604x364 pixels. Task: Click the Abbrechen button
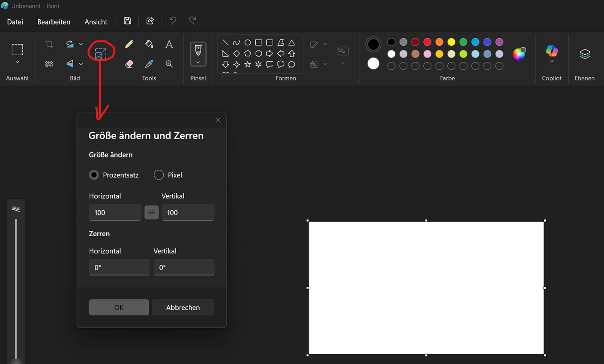pyautogui.click(x=183, y=307)
